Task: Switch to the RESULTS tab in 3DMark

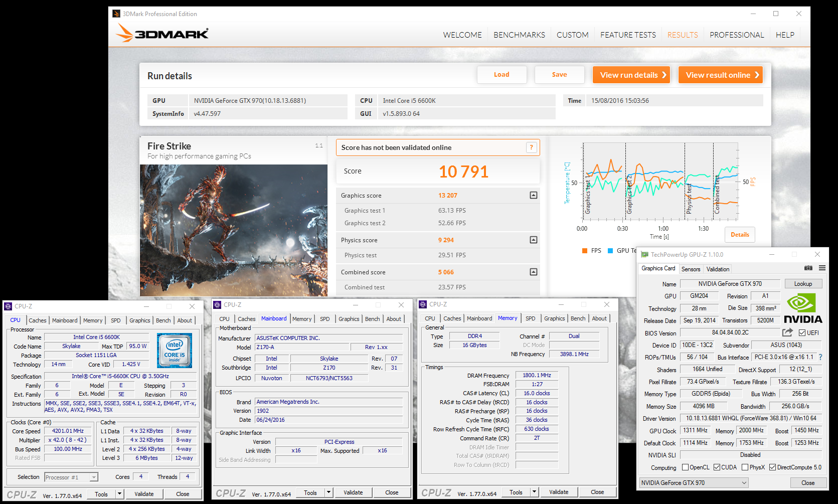Action: [x=683, y=35]
